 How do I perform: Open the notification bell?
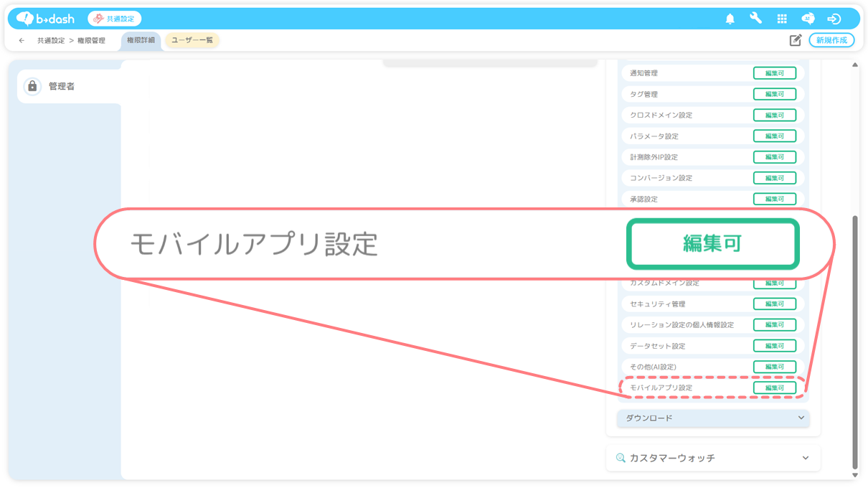point(730,19)
